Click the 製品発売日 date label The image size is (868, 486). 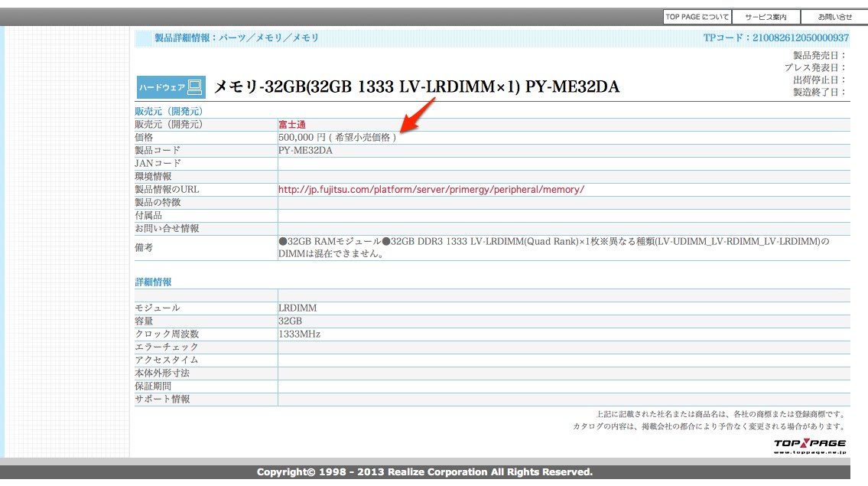point(820,55)
